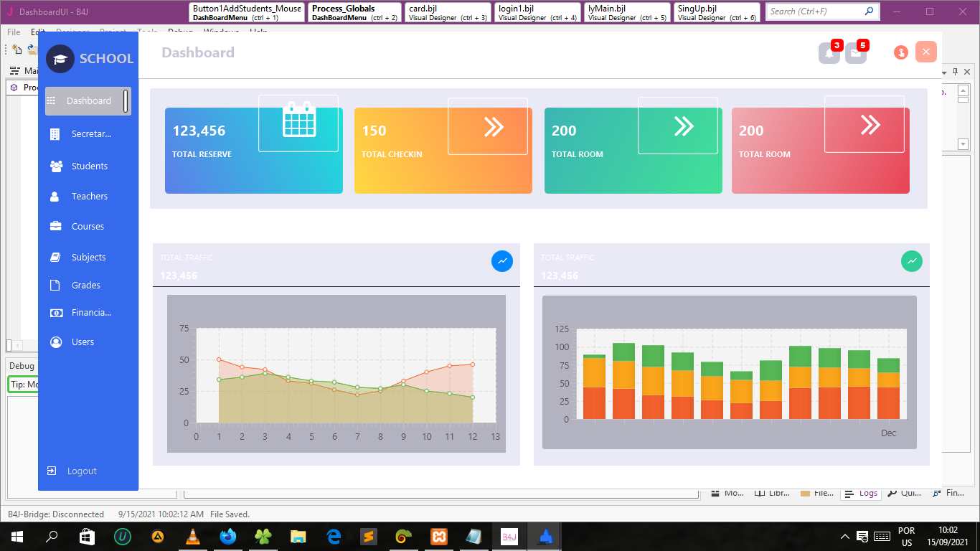Open the Mo... tab at B4J bottom
The width and height of the screenshot is (980, 551).
pyautogui.click(x=727, y=494)
